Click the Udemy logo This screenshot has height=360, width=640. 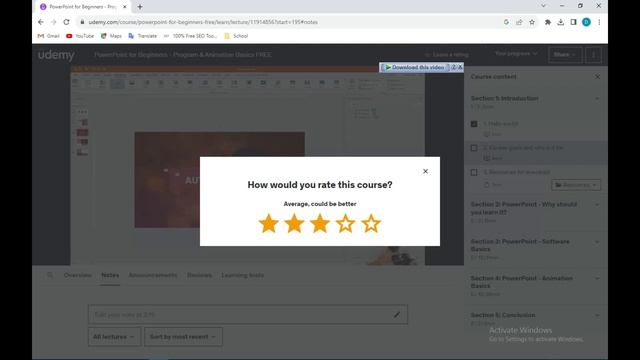[56, 55]
